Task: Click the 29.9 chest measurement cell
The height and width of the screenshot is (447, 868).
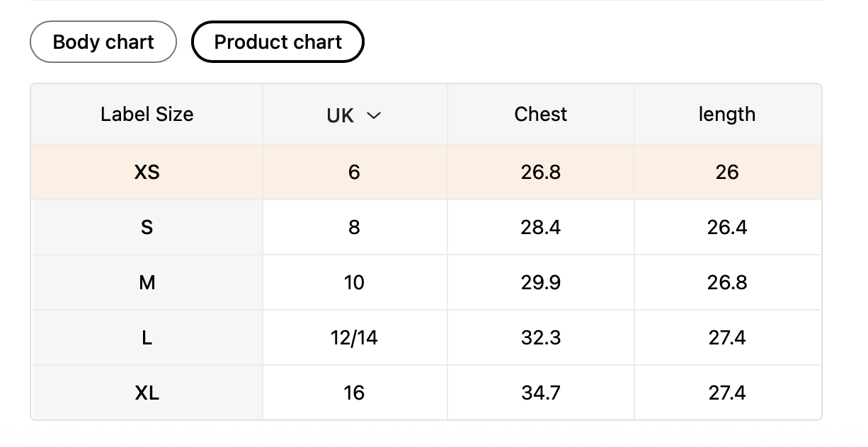Action: click(x=540, y=283)
